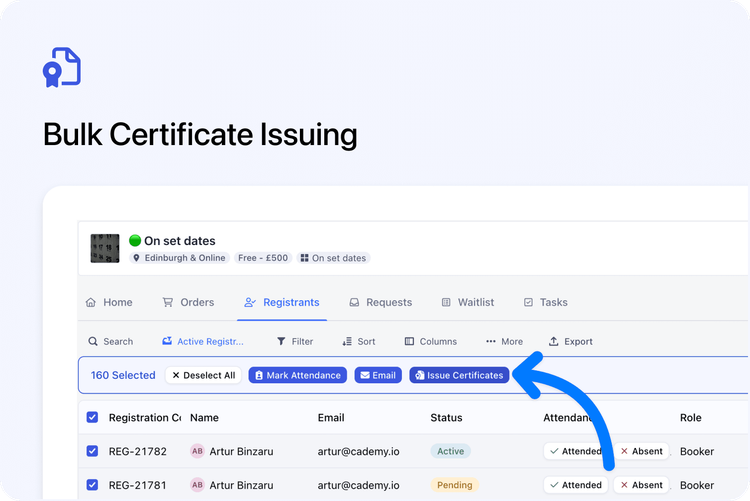Click the AB avatar in REG-21781 row

point(197,485)
